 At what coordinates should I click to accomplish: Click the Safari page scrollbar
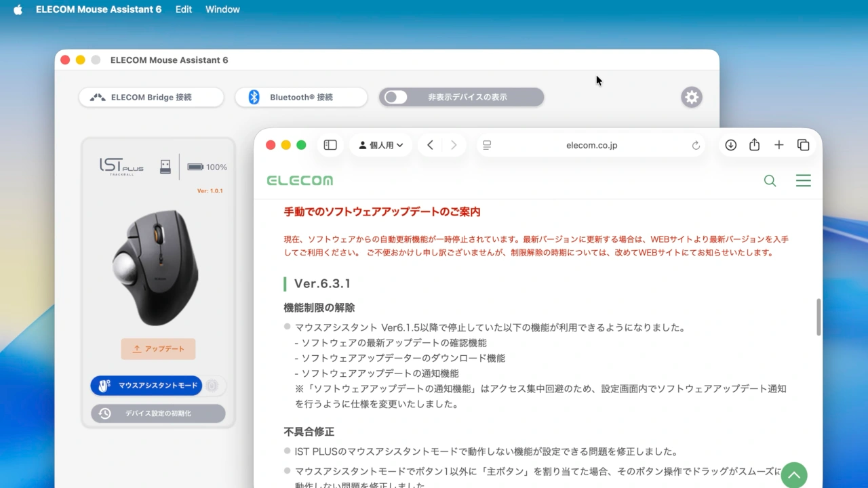pos(818,317)
